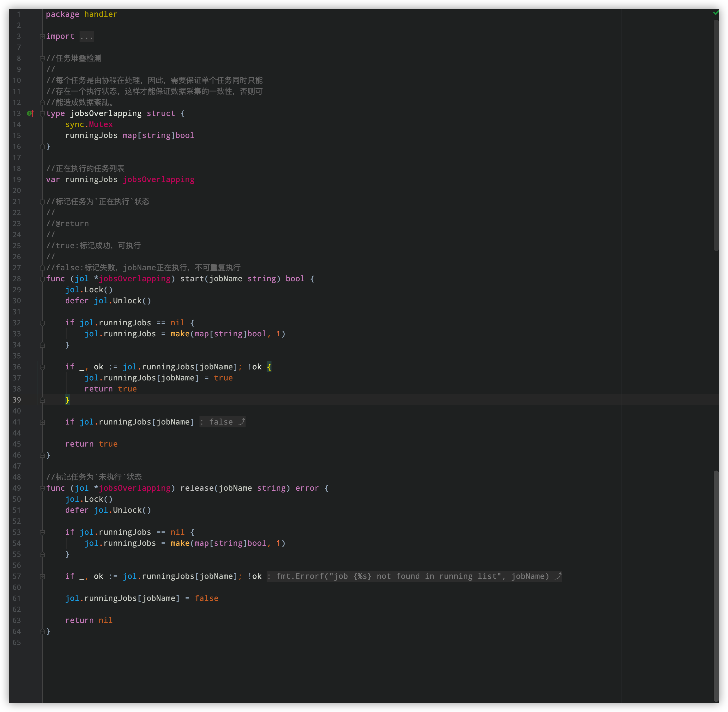Collapse the jobsOverlapping struct definition
Viewport: 728px width, 712px height.
[42, 114]
